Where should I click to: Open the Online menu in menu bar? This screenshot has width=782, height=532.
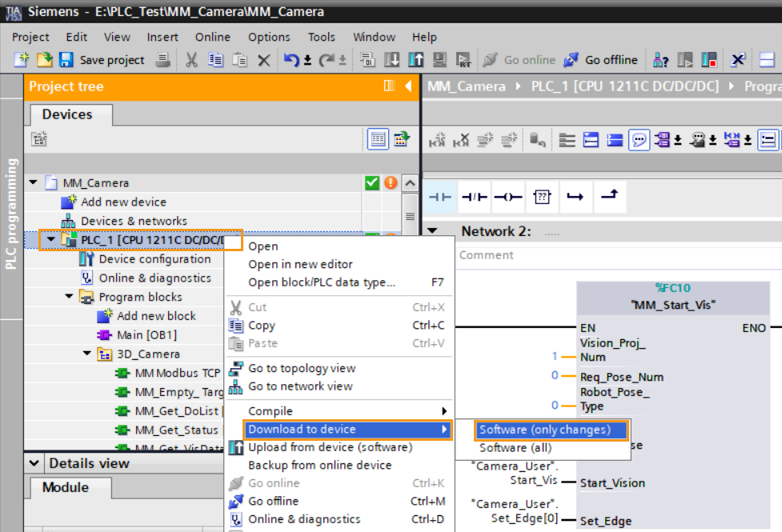point(212,37)
